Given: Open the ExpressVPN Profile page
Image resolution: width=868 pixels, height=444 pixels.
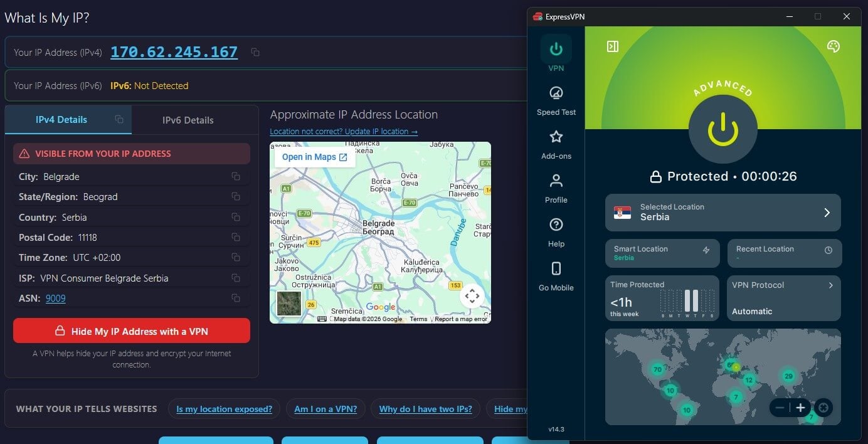Looking at the screenshot, I should click(x=556, y=188).
